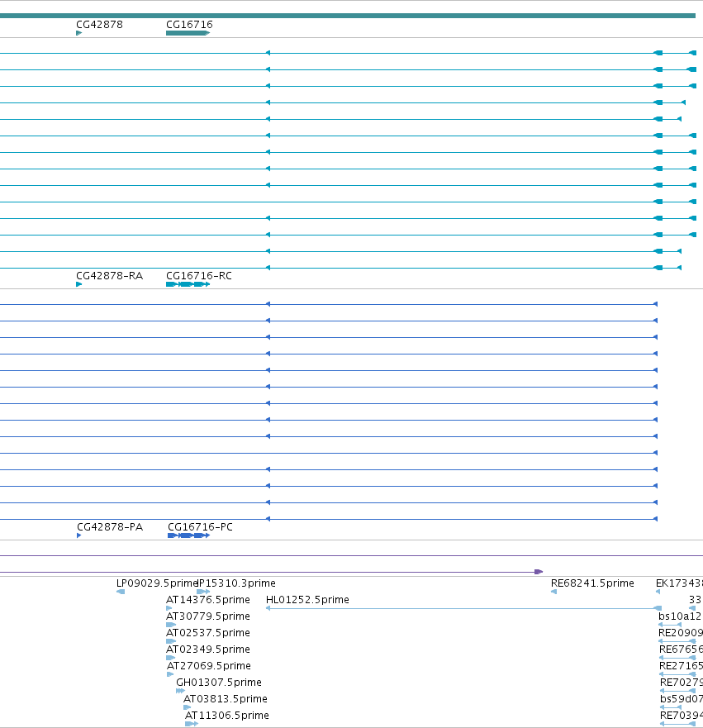Open the RE68241.5prime EST label
This screenshot has height=728, width=703.
point(592,583)
